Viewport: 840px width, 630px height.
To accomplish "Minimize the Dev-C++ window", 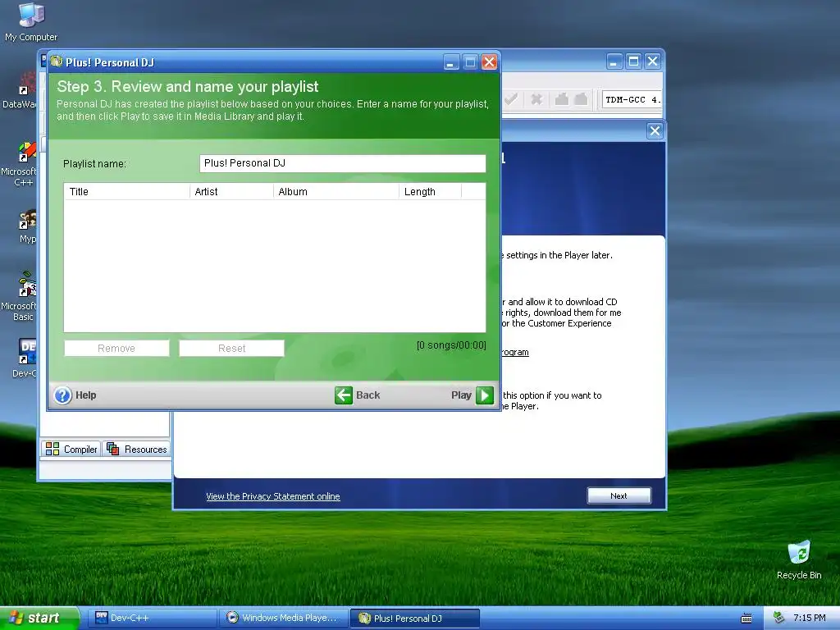I will pyautogui.click(x=614, y=62).
